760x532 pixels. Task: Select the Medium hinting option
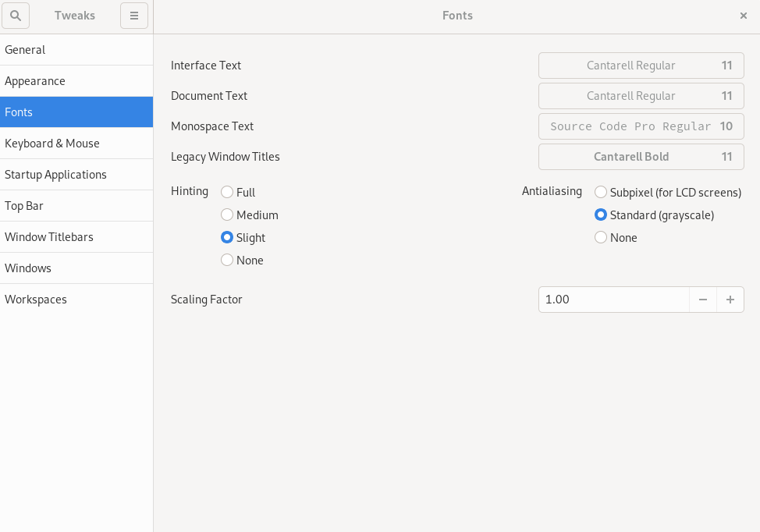point(226,215)
